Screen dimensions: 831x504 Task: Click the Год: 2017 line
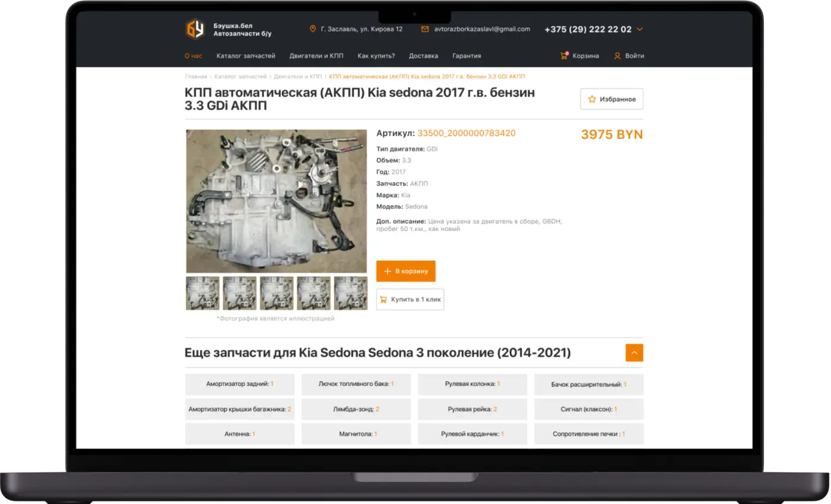[x=391, y=172]
